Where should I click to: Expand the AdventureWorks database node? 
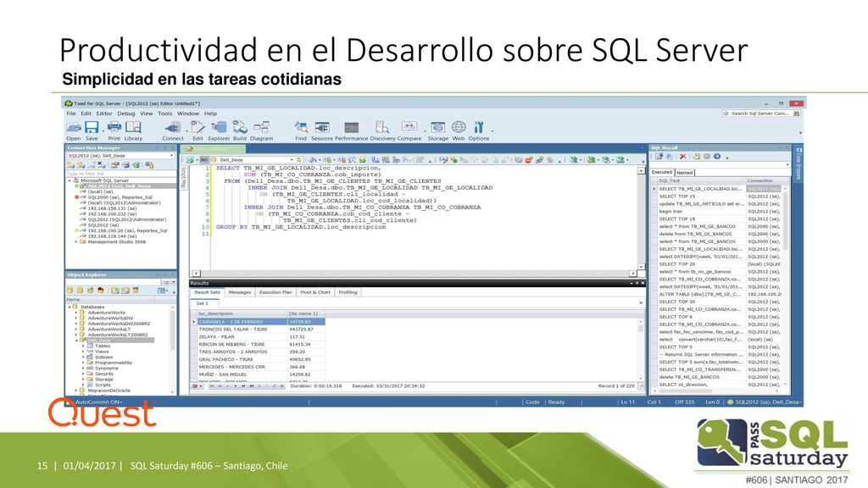[x=76, y=313]
